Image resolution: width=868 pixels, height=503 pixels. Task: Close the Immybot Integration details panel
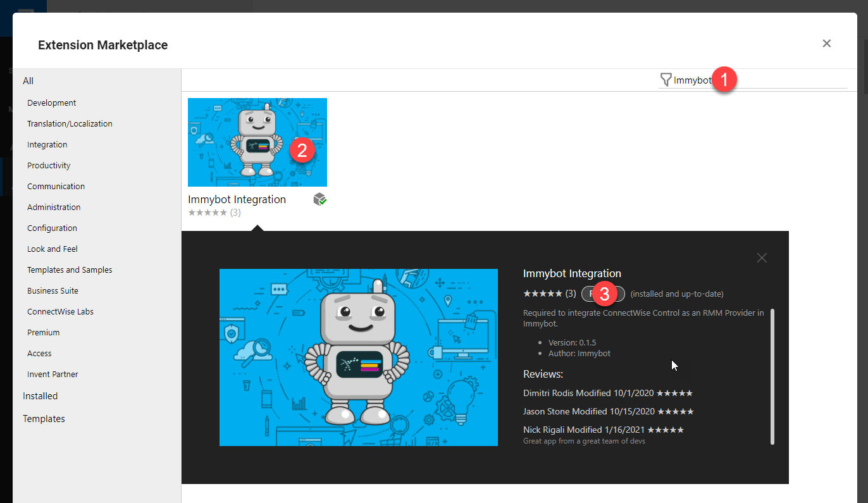click(762, 258)
